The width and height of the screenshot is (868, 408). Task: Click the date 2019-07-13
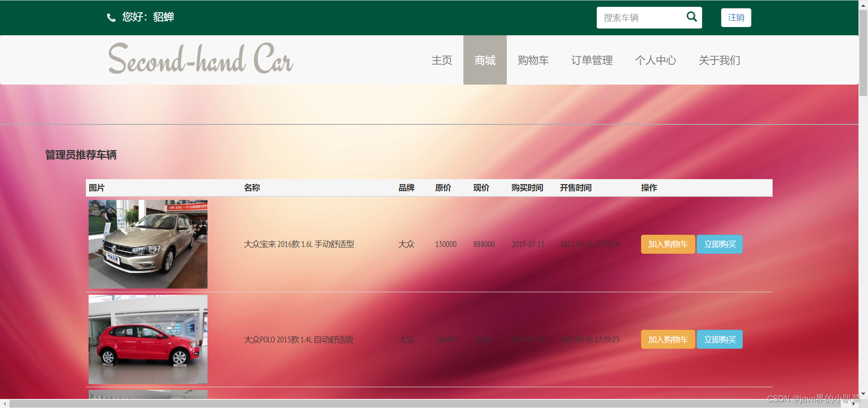point(528,244)
